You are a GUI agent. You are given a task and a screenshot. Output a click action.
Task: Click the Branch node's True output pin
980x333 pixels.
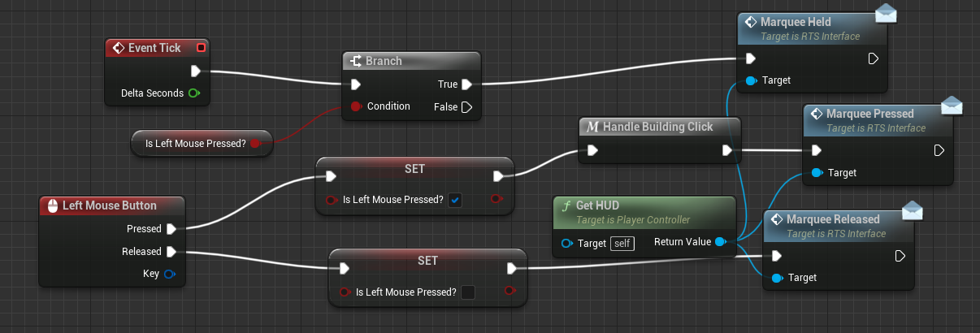click(466, 84)
